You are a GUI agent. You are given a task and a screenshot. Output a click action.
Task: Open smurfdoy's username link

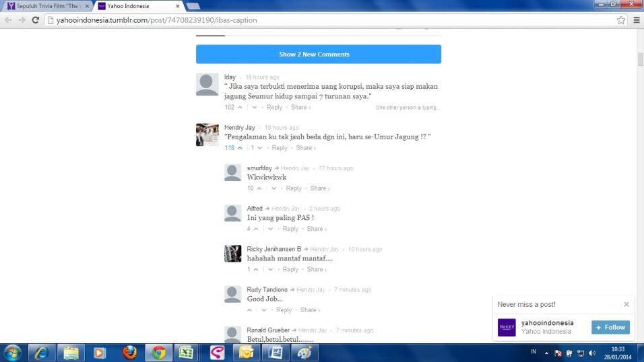[x=259, y=168]
